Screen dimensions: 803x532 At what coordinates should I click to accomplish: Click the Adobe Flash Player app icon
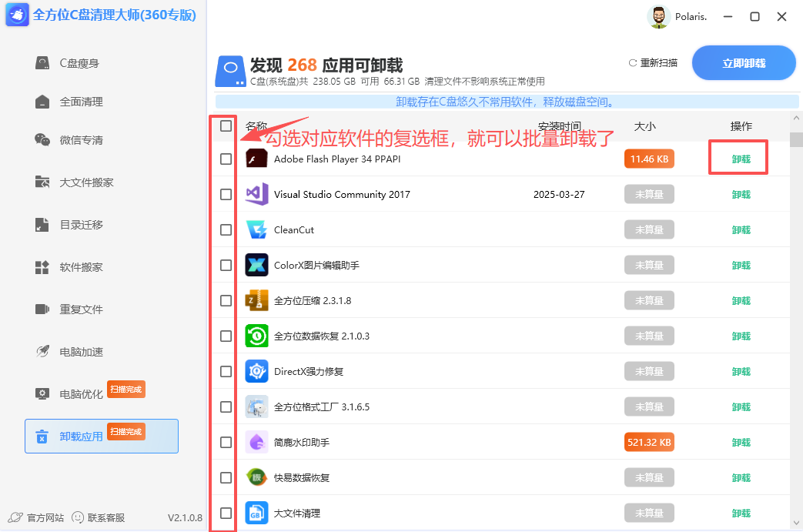click(256, 159)
